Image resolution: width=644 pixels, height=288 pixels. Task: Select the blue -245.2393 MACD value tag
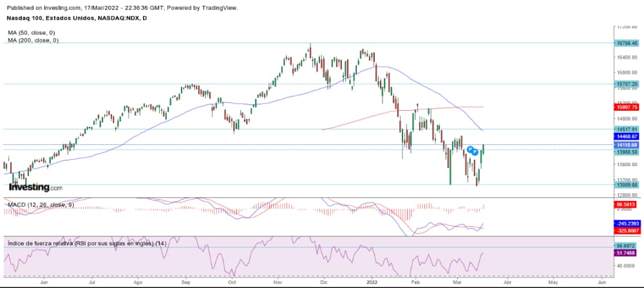[626, 224]
